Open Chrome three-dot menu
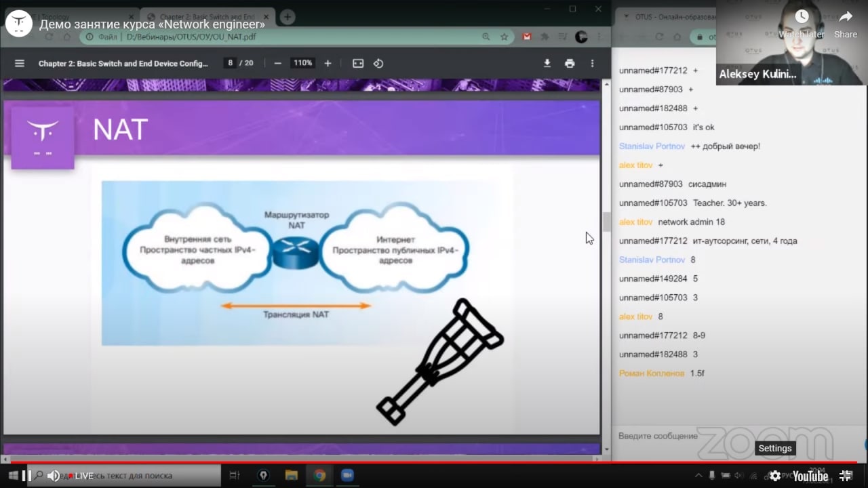 pyautogui.click(x=599, y=37)
